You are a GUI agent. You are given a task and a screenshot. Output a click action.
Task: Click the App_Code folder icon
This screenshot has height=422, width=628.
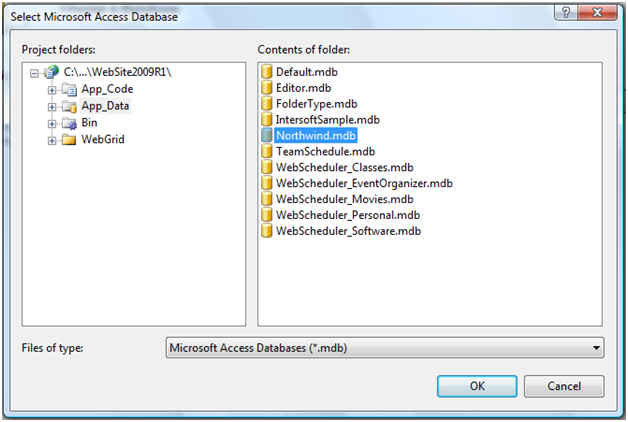point(69,90)
